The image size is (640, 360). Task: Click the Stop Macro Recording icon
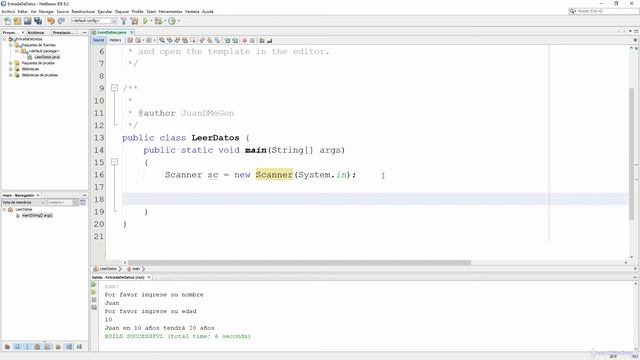[252, 40]
